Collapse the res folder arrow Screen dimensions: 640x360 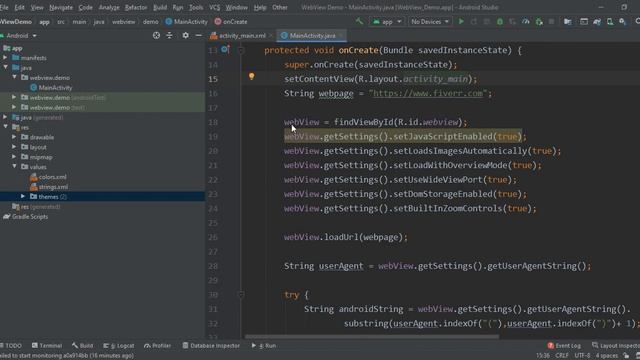(x=5, y=127)
